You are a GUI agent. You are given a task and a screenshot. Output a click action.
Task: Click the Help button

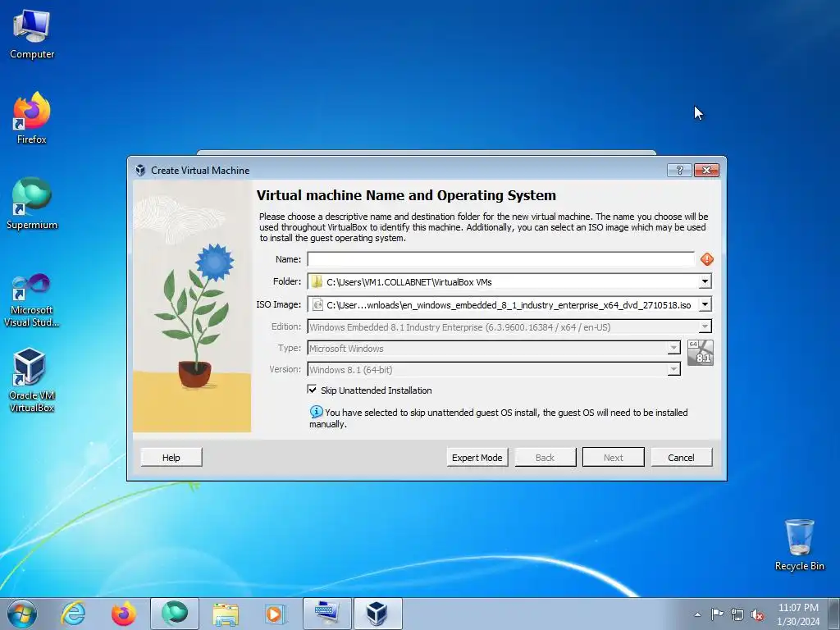click(171, 458)
